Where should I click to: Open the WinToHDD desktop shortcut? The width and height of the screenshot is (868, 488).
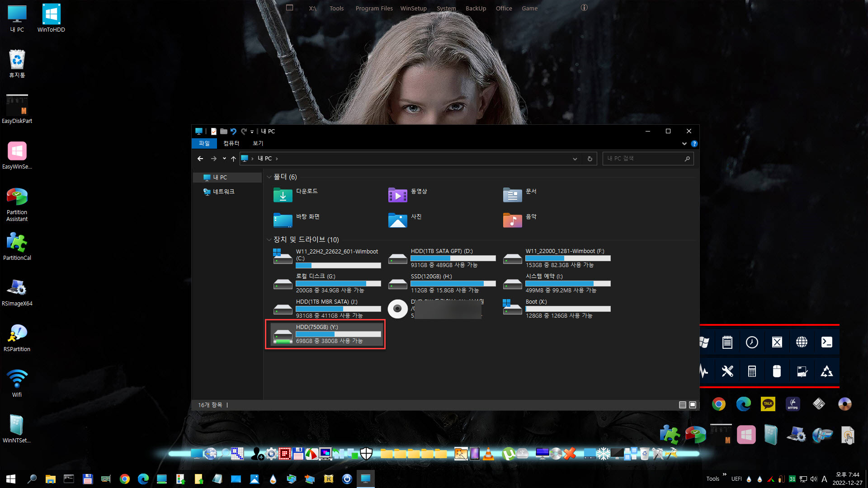coord(51,19)
